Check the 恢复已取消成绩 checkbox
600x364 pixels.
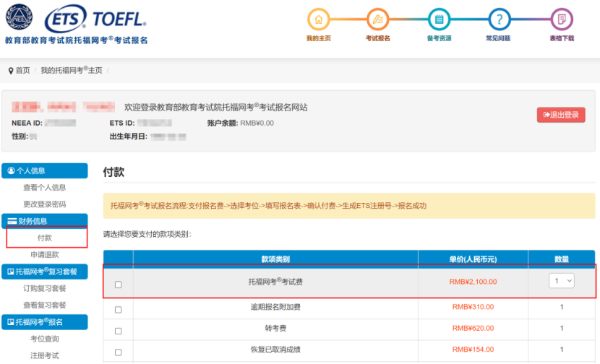[119, 352]
